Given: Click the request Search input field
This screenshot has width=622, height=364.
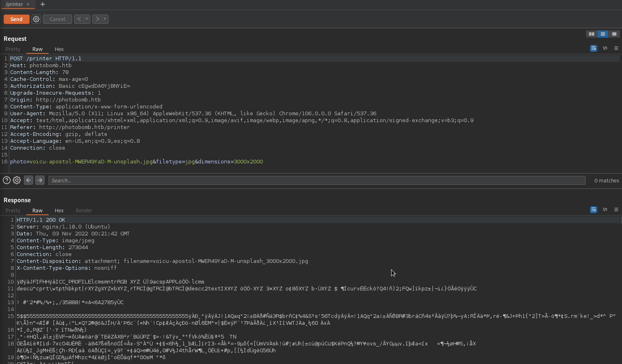Looking at the screenshot, I should point(317,180).
